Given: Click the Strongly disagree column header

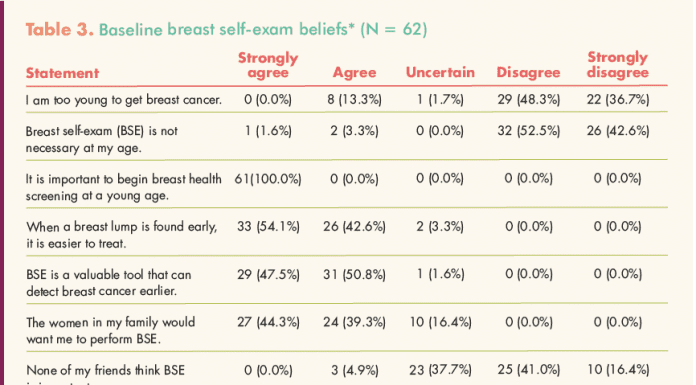Looking at the screenshot, I should point(617,65).
